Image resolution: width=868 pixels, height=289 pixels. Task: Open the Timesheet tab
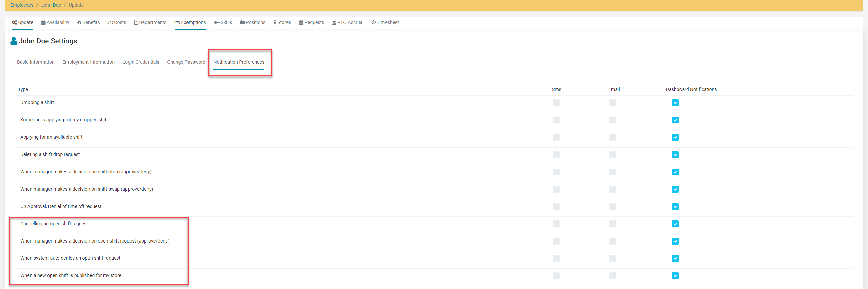(385, 22)
